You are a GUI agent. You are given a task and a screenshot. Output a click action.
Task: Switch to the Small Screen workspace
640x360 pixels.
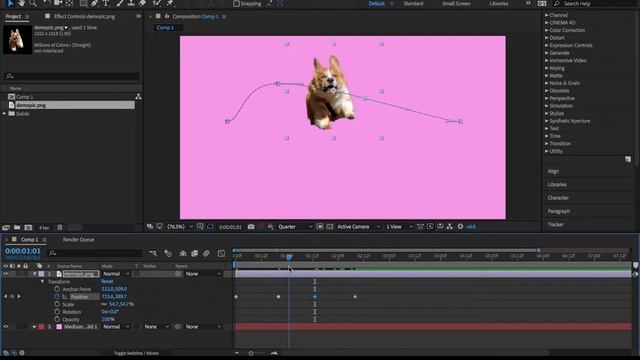click(x=456, y=4)
